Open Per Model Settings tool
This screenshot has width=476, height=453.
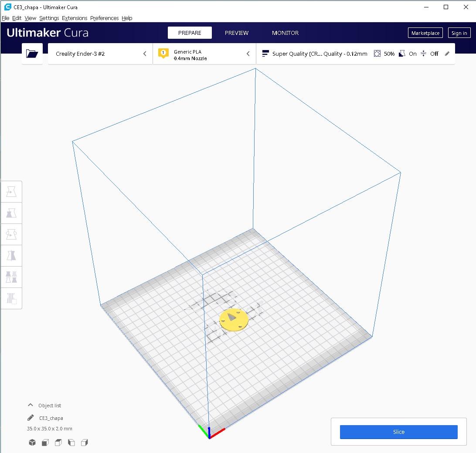(x=11, y=277)
